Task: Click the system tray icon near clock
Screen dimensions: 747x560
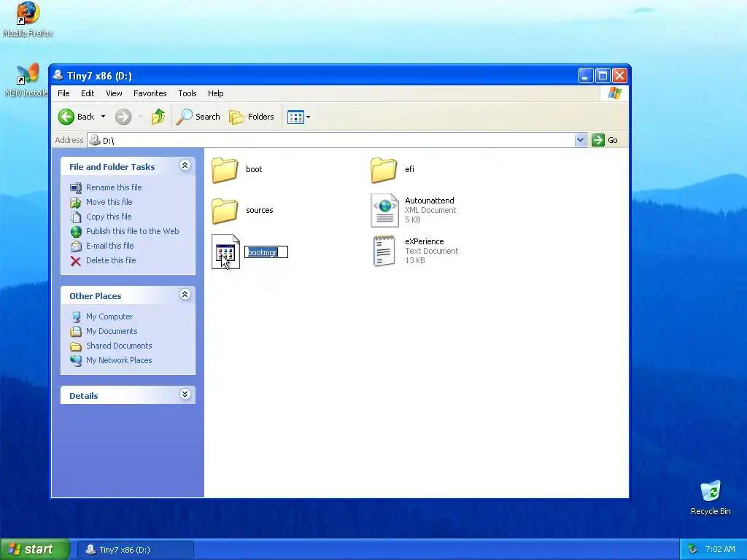Action: (x=693, y=549)
